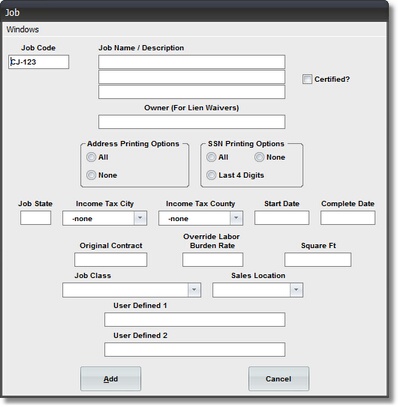Expand the Sales Location dropdown
The image size is (398, 407).
point(296,290)
